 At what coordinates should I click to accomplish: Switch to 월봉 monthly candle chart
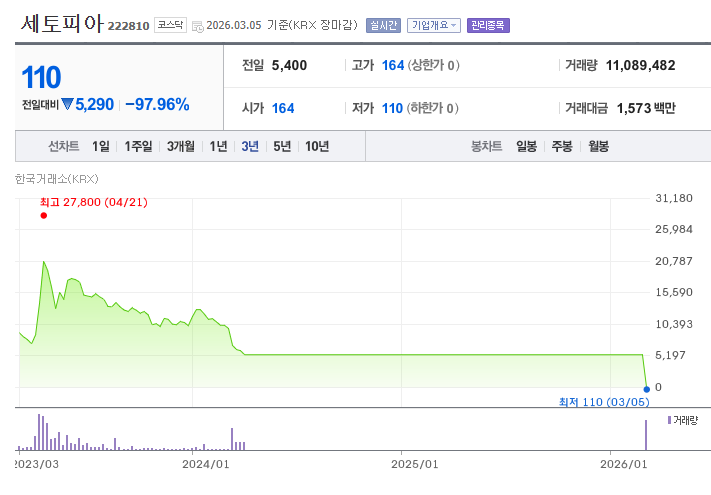599,146
